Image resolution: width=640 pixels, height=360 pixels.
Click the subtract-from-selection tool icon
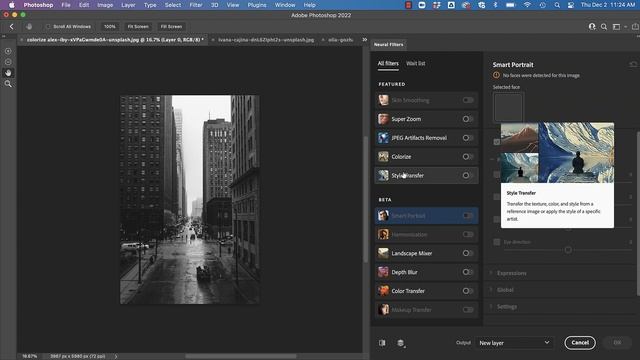(x=8, y=62)
